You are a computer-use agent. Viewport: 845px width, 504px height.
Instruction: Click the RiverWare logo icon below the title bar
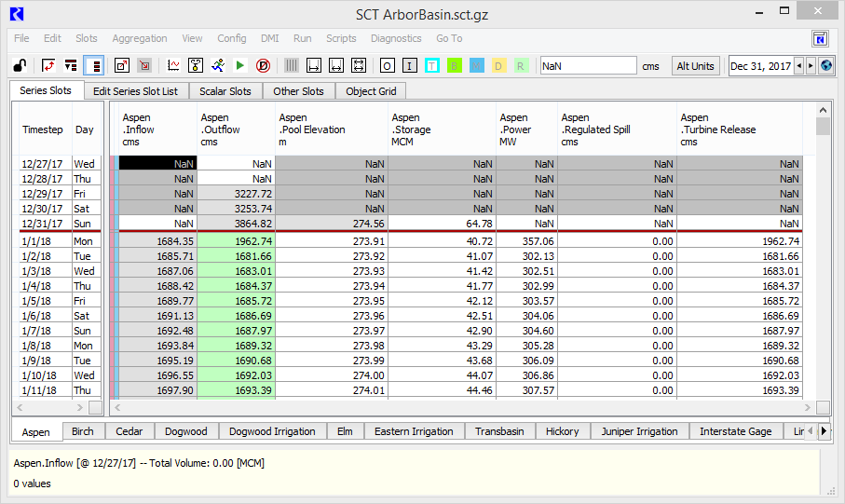coord(820,38)
